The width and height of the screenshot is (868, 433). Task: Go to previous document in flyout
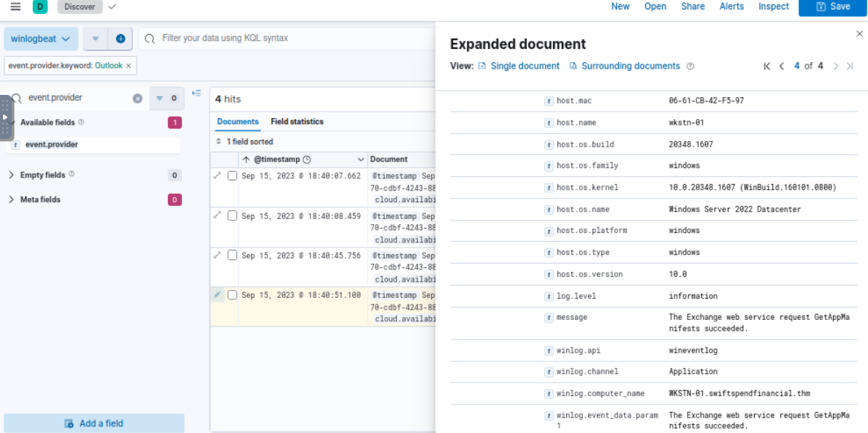tap(782, 66)
